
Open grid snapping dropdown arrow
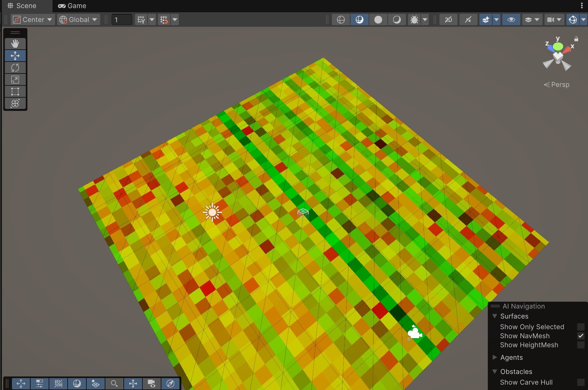coord(152,20)
